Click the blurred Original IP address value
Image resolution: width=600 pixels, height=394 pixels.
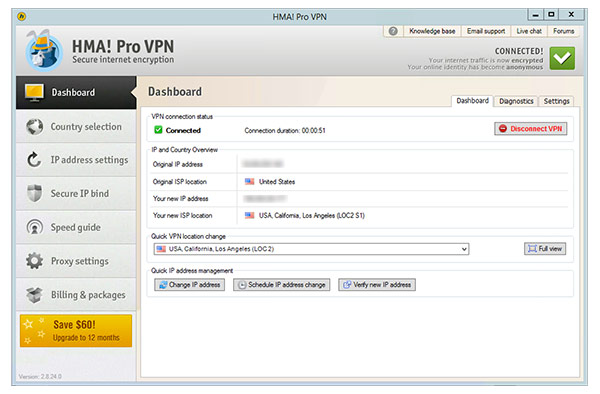click(x=263, y=164)
